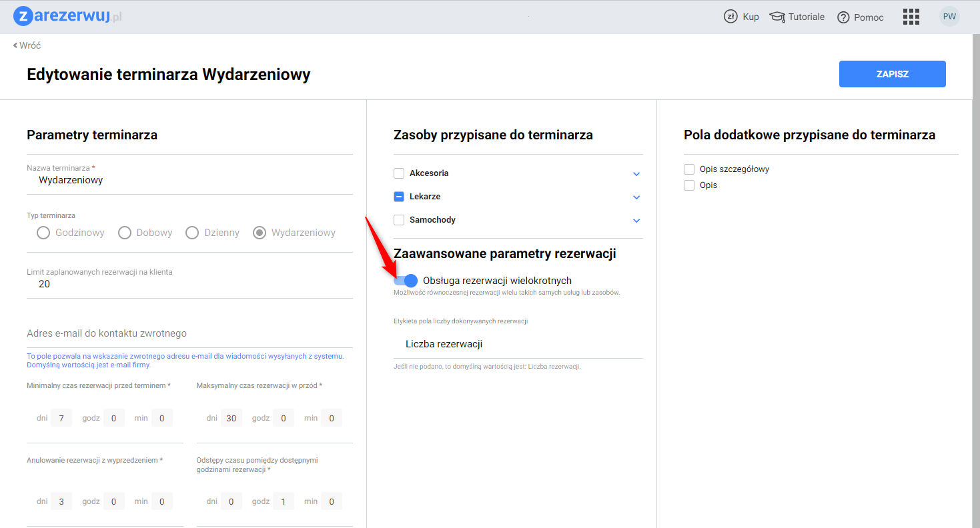The height and width of the screenshot is (528, 980).
Task: Click the Wróć back link
Action: pyautogui.click(x=27, y=45)
